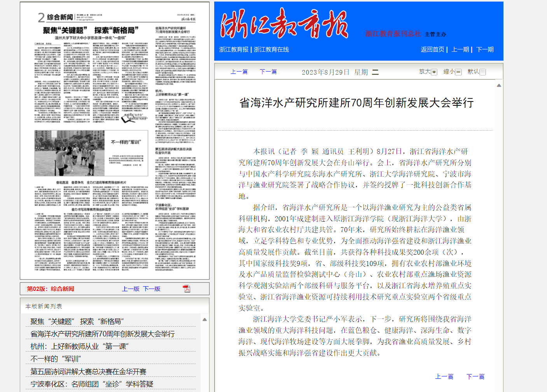This screenshot has height=392, width=547.
Task: Open article 不一样的“军训”
Action: 56,359
